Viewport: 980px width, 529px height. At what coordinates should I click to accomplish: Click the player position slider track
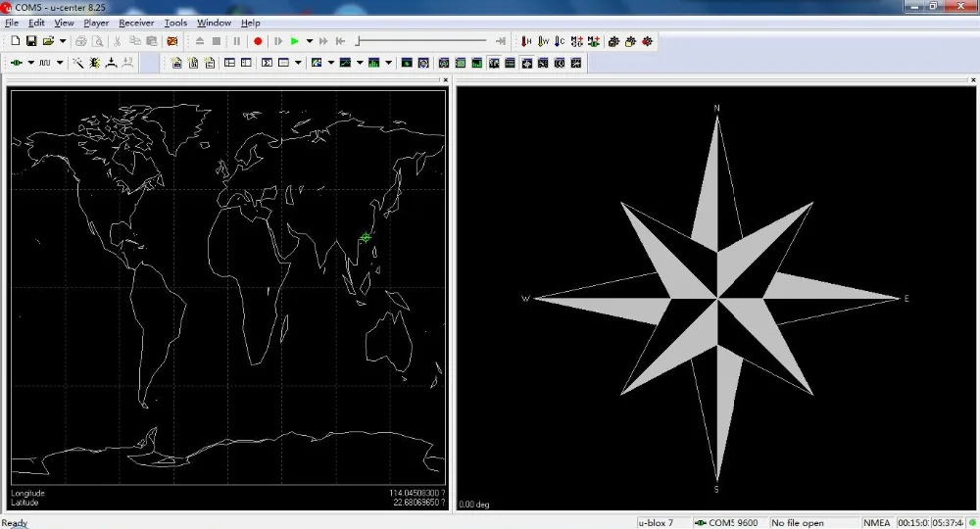[421, 41]
